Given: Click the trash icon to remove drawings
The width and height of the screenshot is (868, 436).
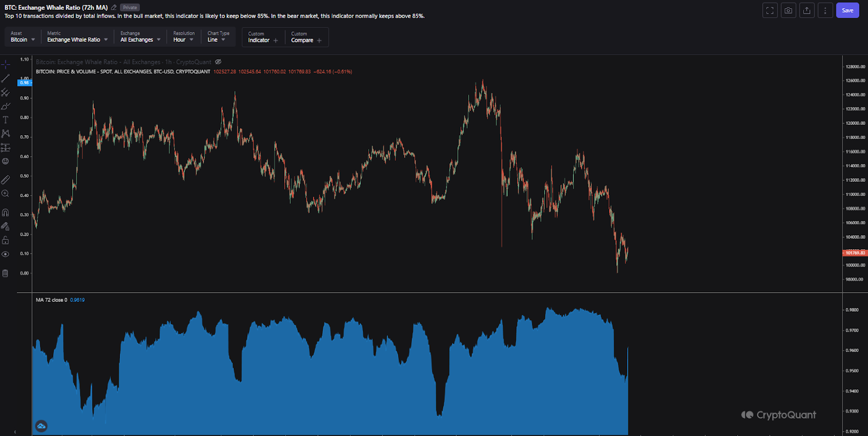Looking at the screenshot, I should tap(5, 273).
